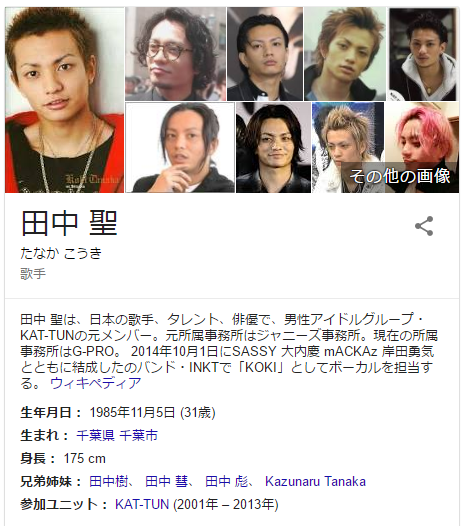Open その他の画像 more images overlay
Viewport: 467px width, 526px height.
click(x=400, y=177)
